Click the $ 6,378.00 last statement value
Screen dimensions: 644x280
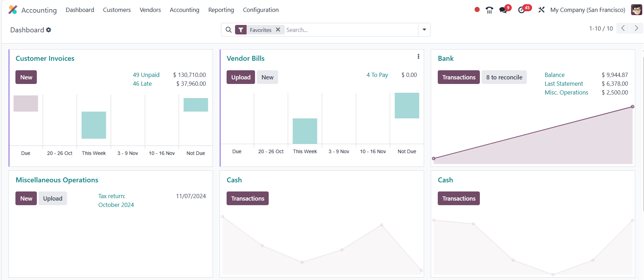615,84
